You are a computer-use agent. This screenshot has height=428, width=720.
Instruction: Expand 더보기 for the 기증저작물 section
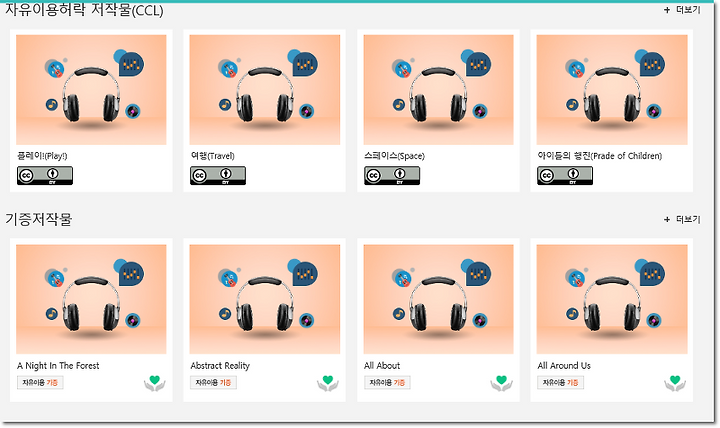tap(682, 220)
